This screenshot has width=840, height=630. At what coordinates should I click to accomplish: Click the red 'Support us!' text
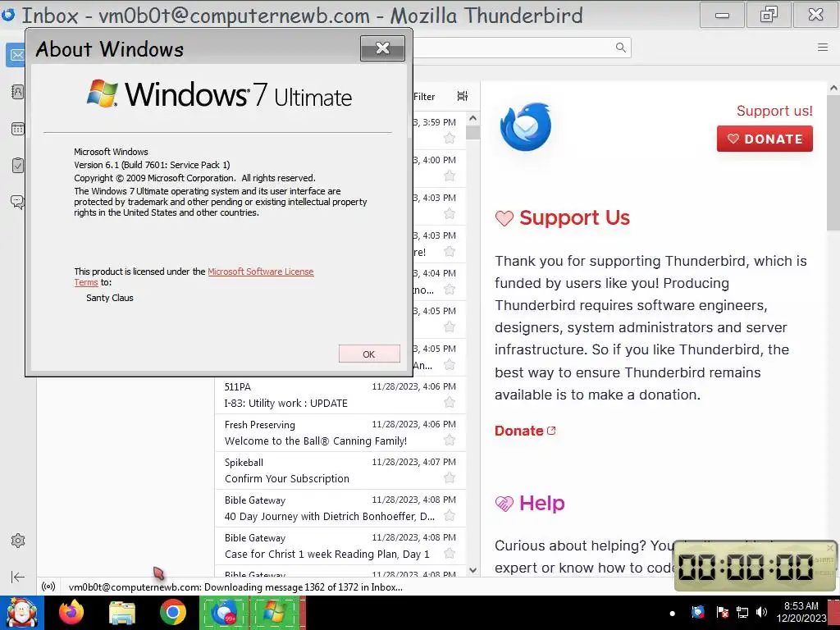click(774, 111)
